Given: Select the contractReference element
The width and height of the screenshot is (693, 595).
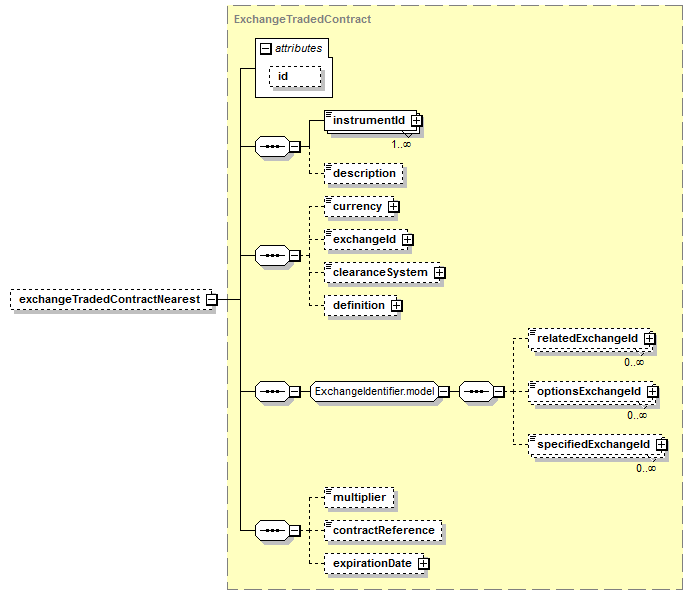Looking at the screenshot, I should tap(384, 530).
